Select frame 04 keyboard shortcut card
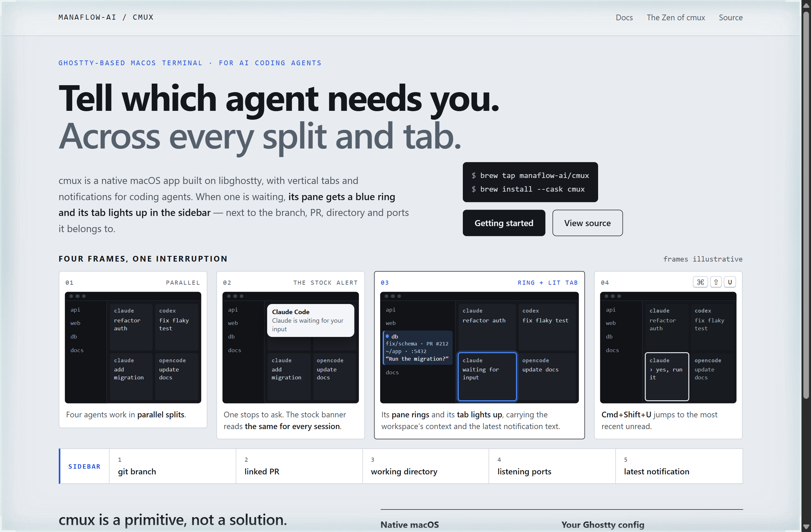 pos(668,355)
